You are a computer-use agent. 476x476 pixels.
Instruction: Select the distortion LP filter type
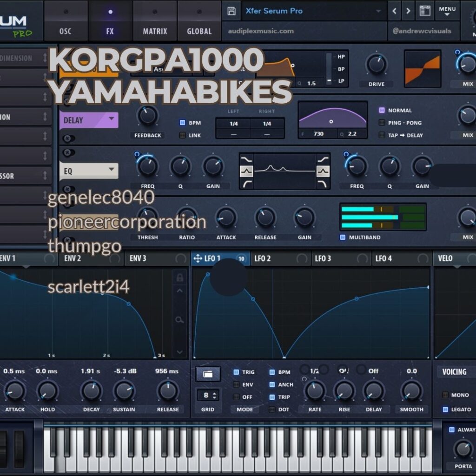click(341, 81)
